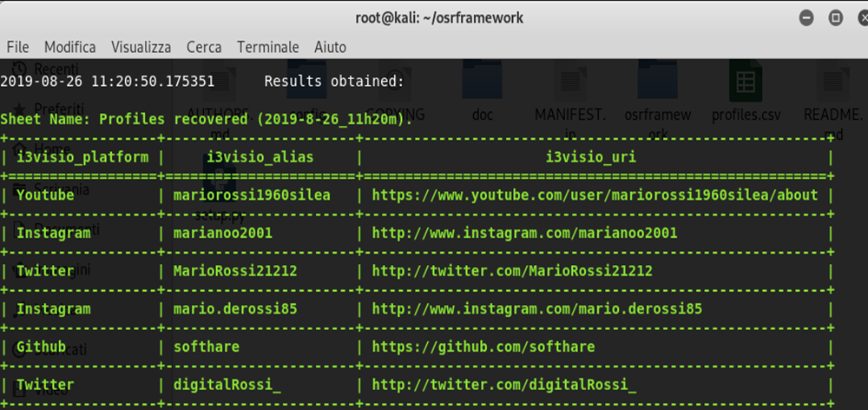Click the doc folder icon

[483, 83]
